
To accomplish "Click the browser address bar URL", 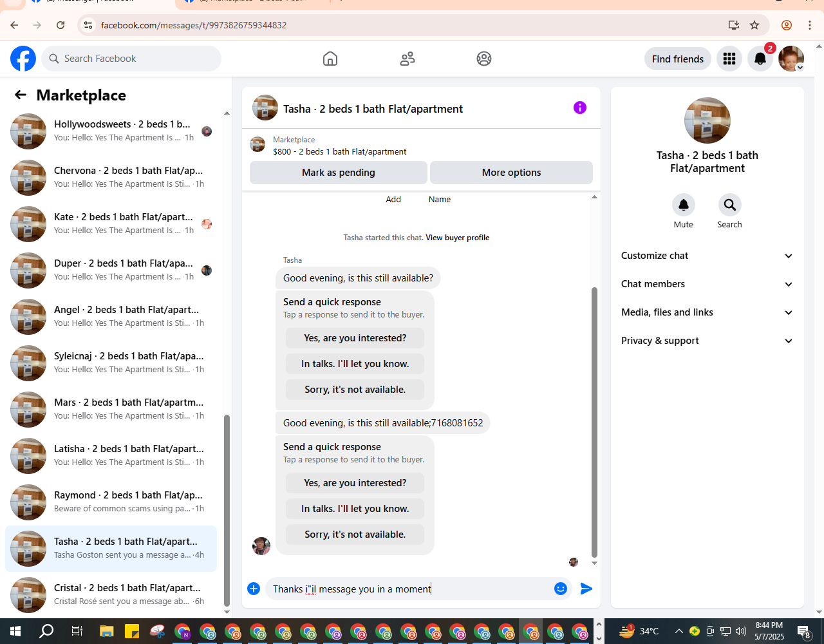I will [194, 25].
